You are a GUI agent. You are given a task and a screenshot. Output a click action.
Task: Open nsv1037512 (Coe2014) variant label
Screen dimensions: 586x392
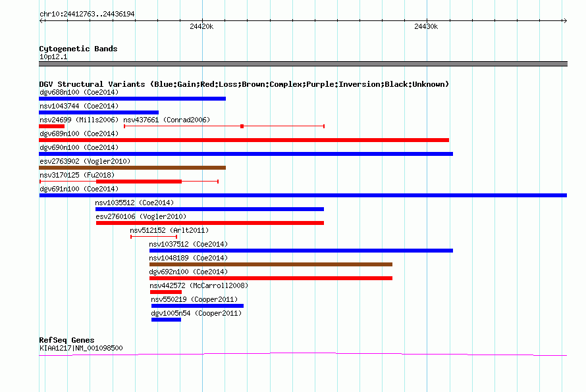coord(188,244)
